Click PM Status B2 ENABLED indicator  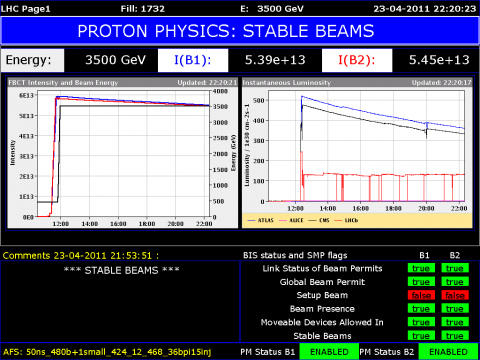[x=448, y=352]
